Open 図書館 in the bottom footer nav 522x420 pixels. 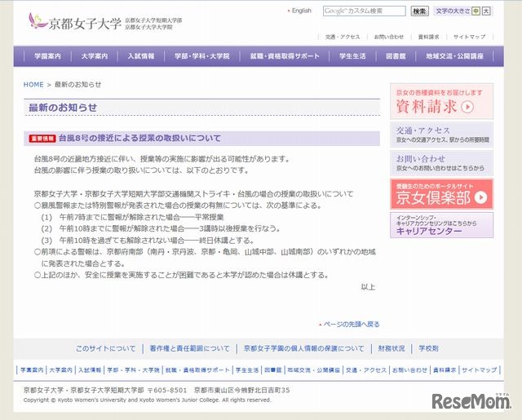pos(273,369)
